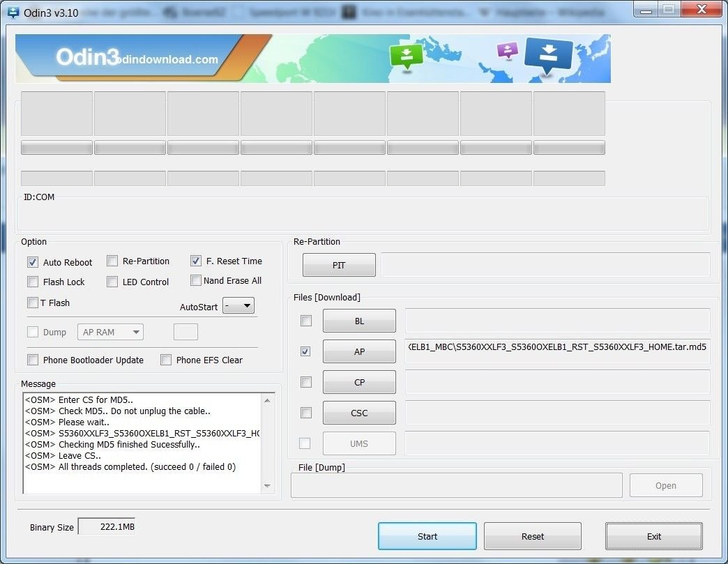The image size is (728, 564).
Task: Open the AP RAM dump dropdown
Action: [x=110, y=332]
